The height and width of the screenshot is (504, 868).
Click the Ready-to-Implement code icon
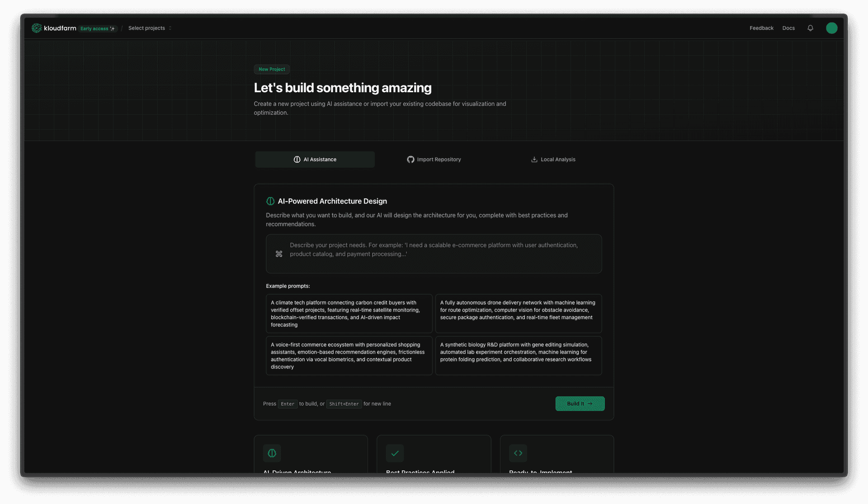[x=518, y=453]
